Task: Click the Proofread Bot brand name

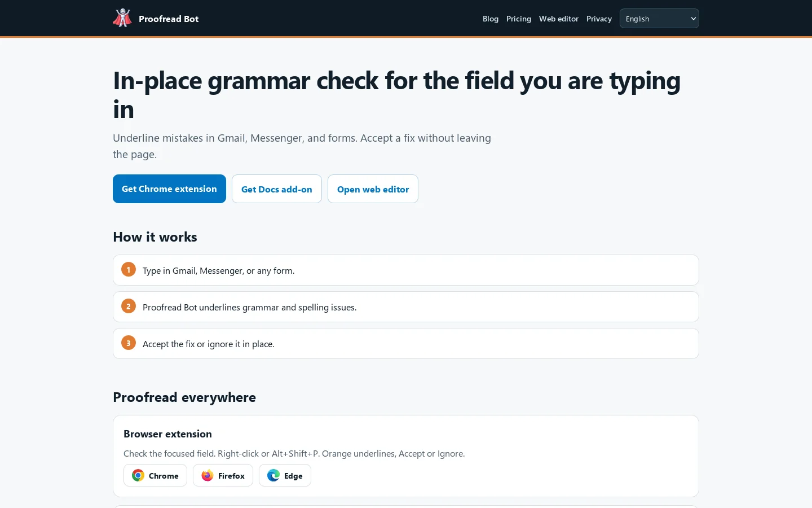Action: 169,19
